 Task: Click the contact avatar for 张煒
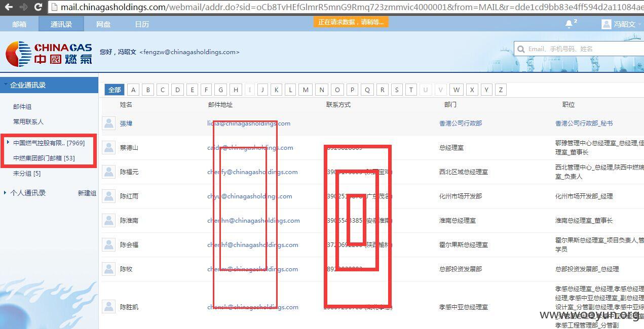point(108,124)
